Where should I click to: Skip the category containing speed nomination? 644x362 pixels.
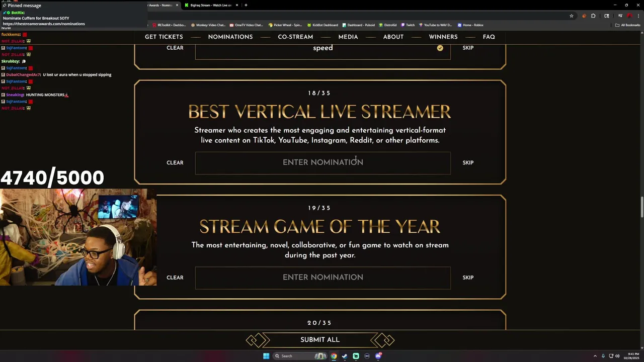tap(468, 48)
